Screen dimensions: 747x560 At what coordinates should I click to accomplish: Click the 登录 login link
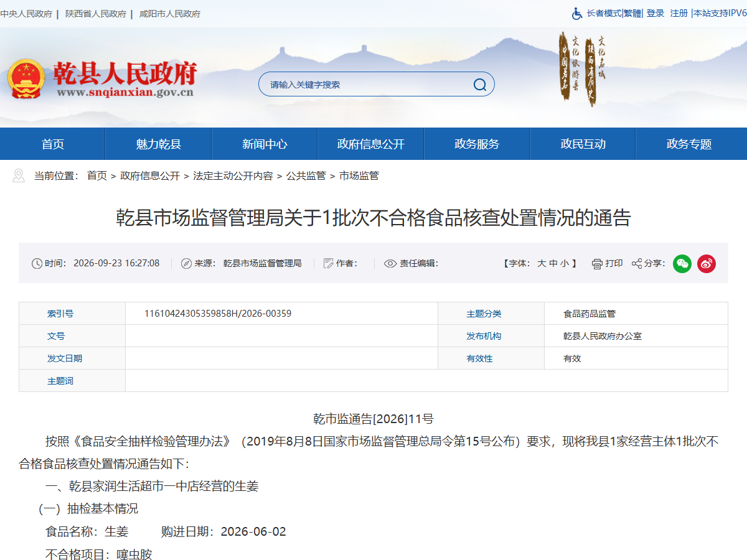(x=655, y=13)
